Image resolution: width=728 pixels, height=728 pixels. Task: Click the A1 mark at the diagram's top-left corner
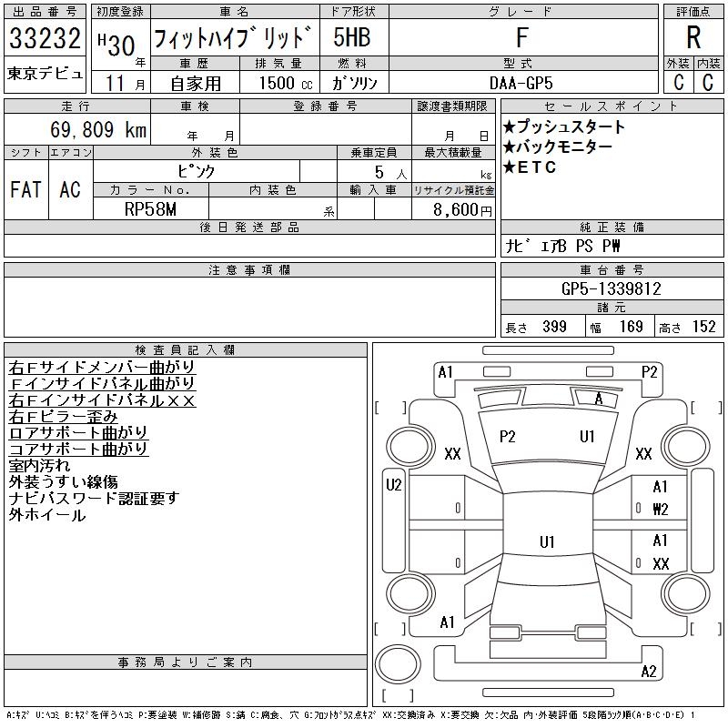coord(445,371)
